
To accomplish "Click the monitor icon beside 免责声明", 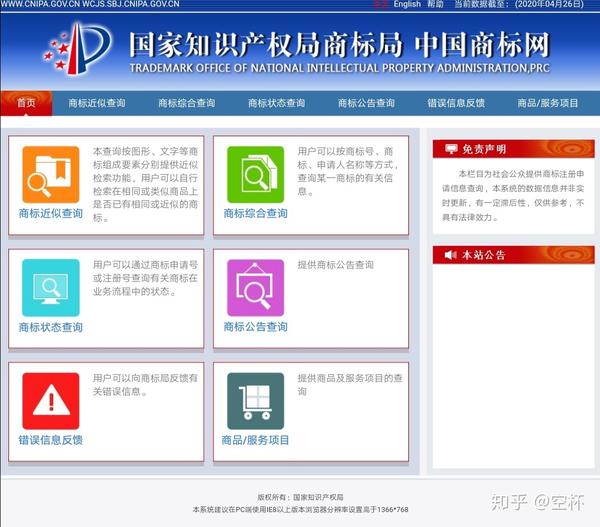I will pos(452,149).
